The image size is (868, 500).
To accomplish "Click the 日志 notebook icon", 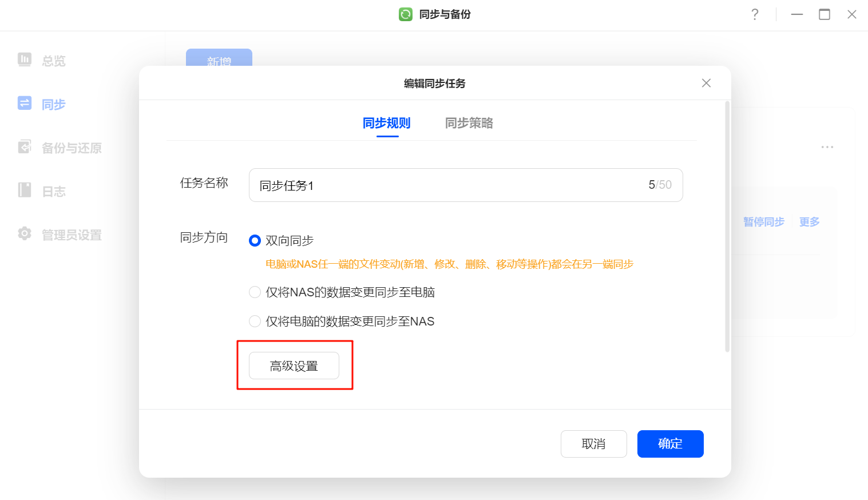I will (25, 190).
